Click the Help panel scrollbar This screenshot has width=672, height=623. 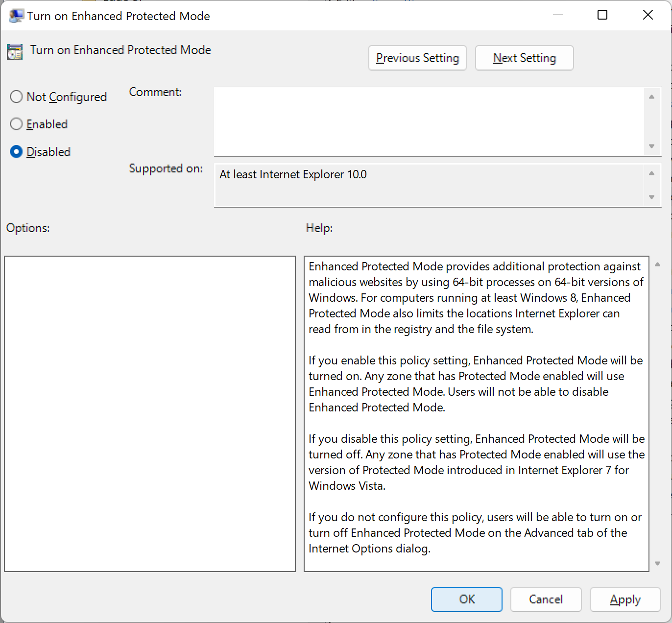pos(656,414)
